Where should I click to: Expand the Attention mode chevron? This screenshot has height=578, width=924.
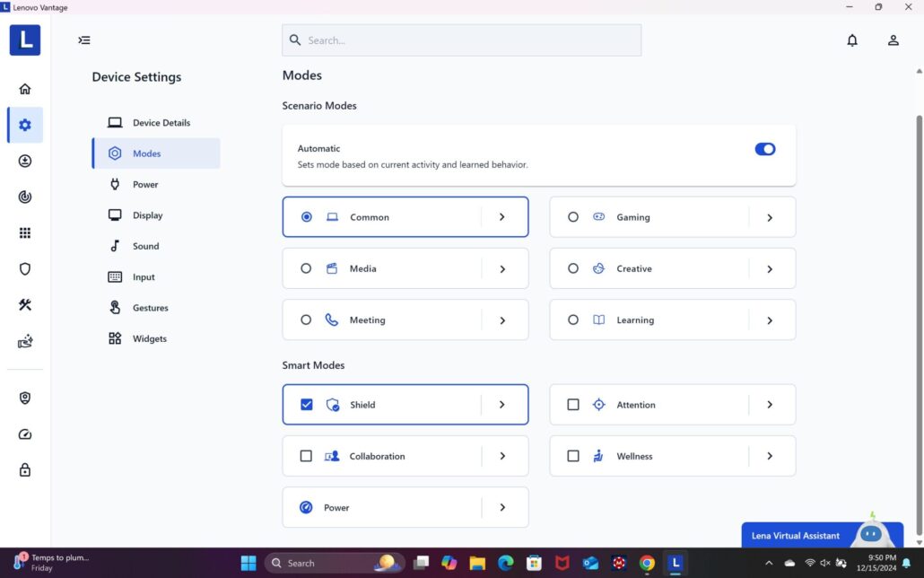click(770, 405)
